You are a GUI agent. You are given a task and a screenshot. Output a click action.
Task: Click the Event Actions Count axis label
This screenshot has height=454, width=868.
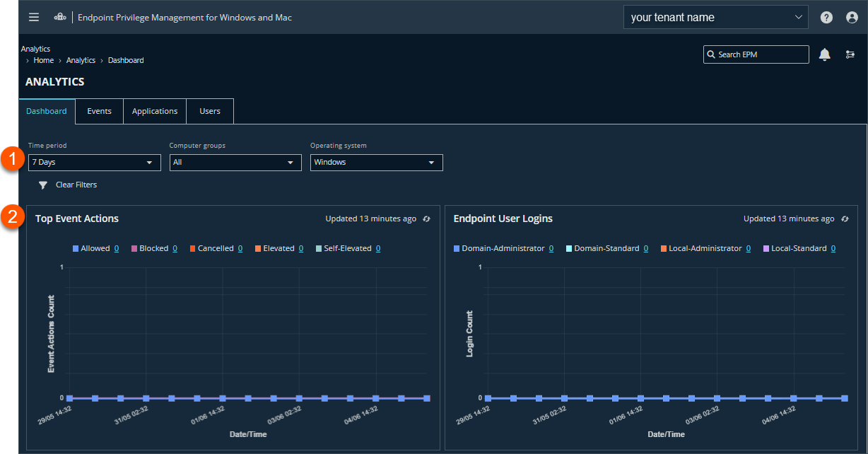[x=52, y=334]
